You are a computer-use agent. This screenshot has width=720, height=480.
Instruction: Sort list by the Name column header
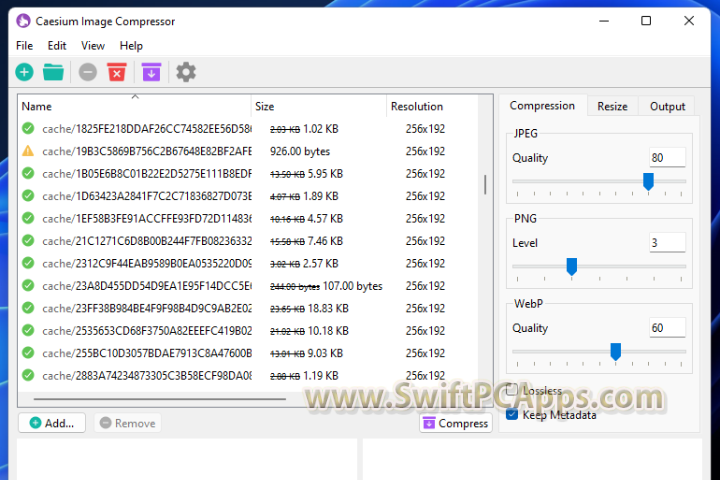point(135,106)
